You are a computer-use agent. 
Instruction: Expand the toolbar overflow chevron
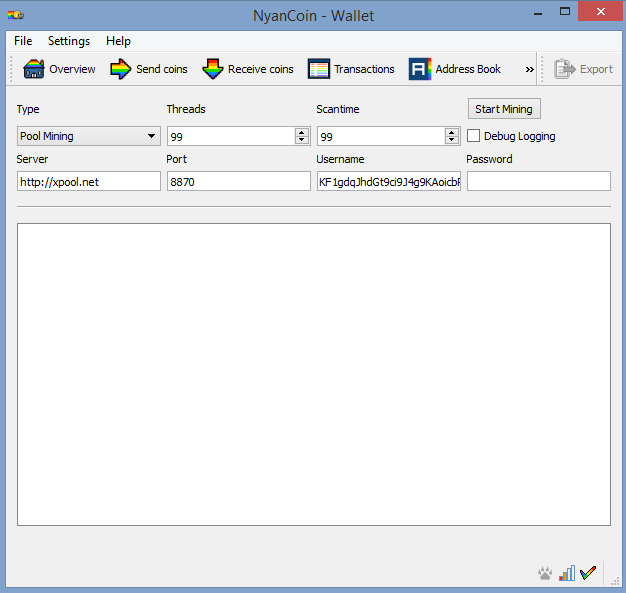pyautogui.click(x=529, y=69)
